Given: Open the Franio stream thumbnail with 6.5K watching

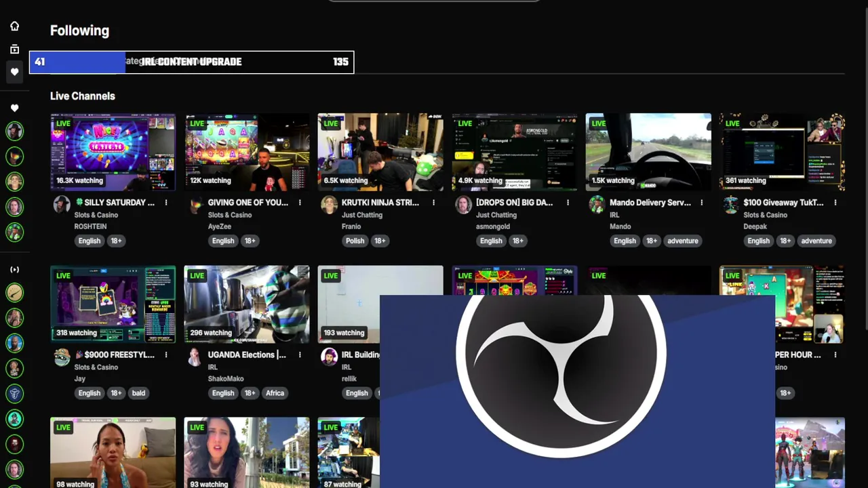Looking at the screenshot, I should point(380,152).
